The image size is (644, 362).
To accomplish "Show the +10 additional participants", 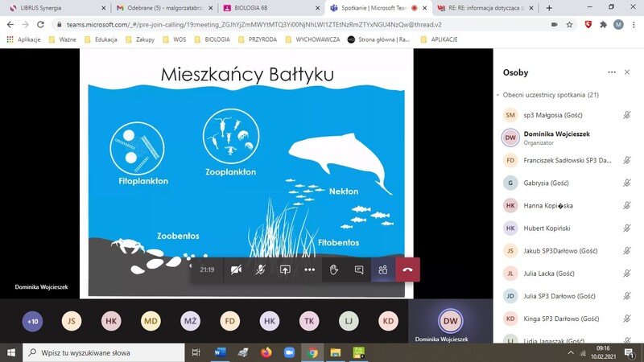I will (x=32, y=321).
